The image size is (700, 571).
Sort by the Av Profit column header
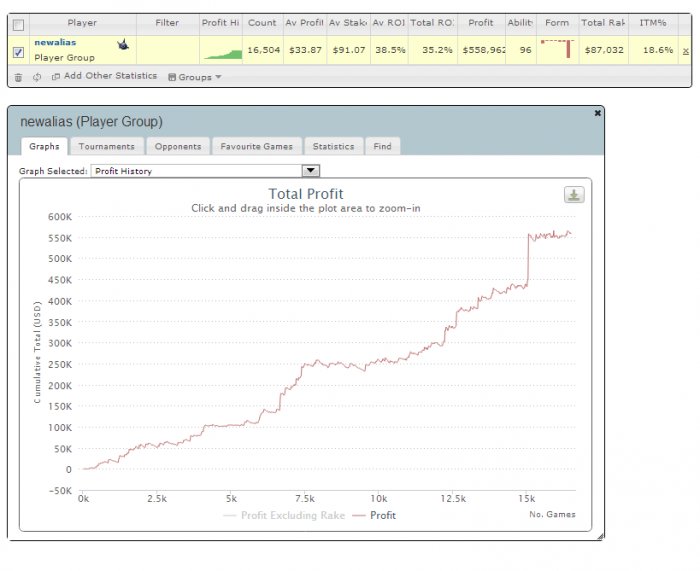(x=304, y=23)
